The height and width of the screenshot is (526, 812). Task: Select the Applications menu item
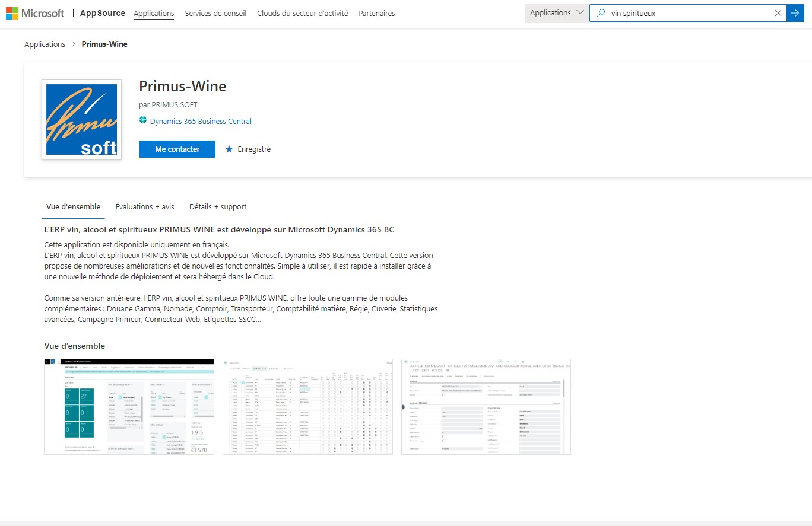click(x=154, y=13)
